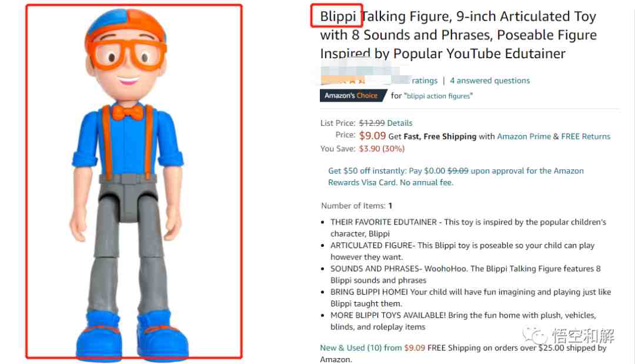Image resolution: width=635 pixels, height=364 pixels.
Task: Click the $9.09 price
Action: 372,136
